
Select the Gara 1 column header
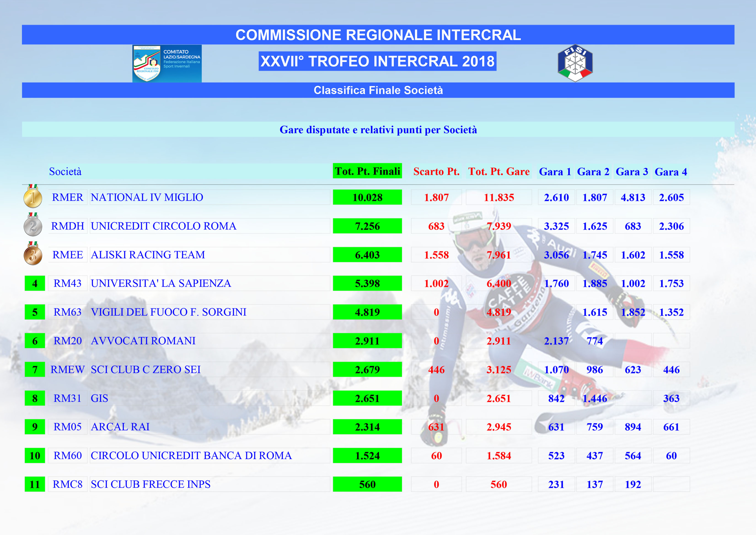click(x=555, y=172)
